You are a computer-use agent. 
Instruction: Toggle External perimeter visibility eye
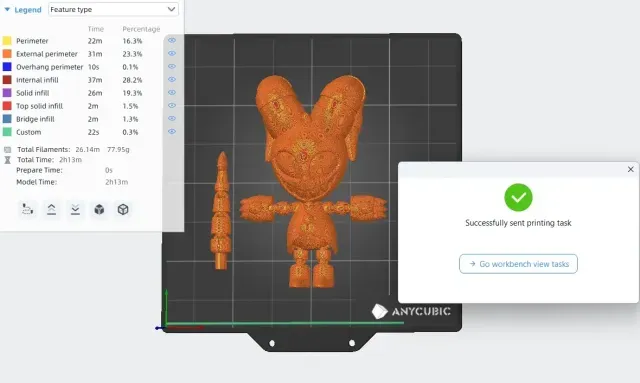coord(172,53)
